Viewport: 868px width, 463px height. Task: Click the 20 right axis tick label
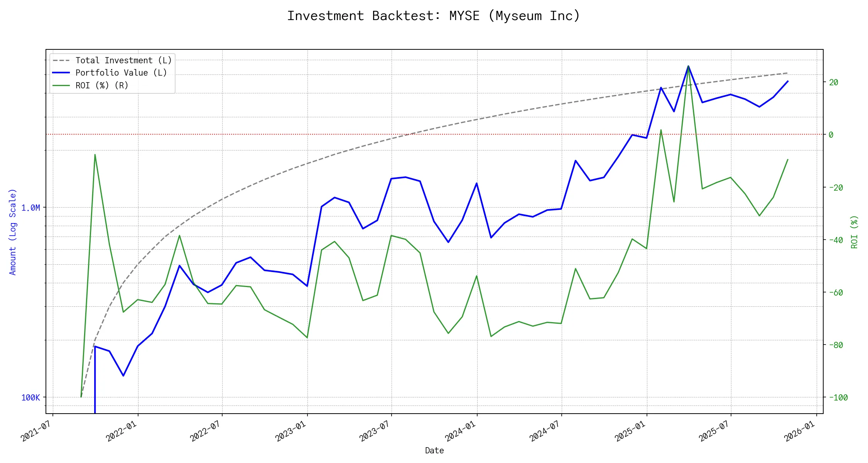pyautogui.click(x=833, y=82)
